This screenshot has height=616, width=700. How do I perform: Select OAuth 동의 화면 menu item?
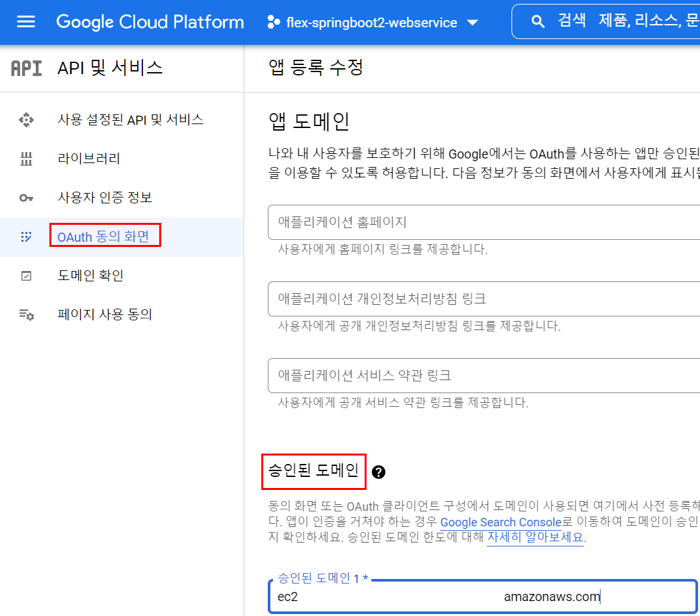coord(103,237)
